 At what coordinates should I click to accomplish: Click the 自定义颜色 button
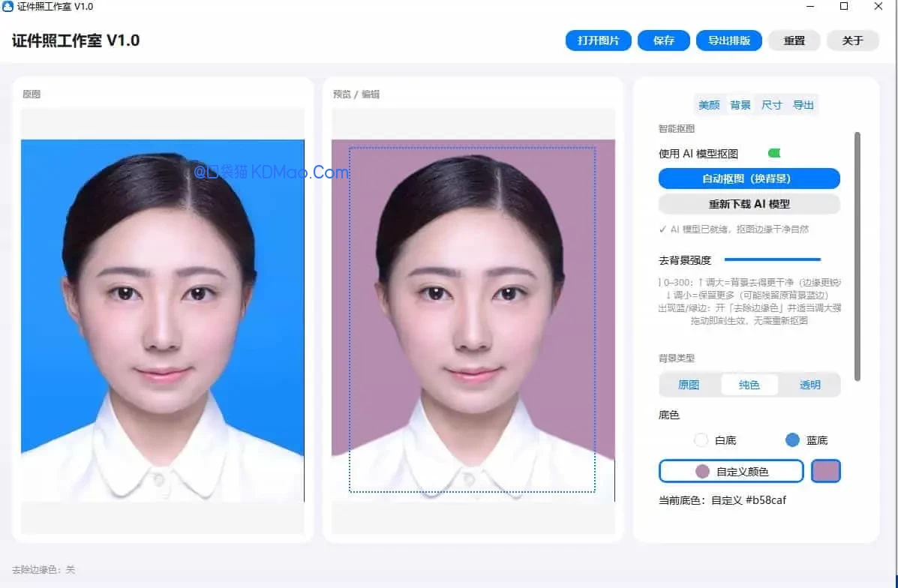tap(731, 471)
